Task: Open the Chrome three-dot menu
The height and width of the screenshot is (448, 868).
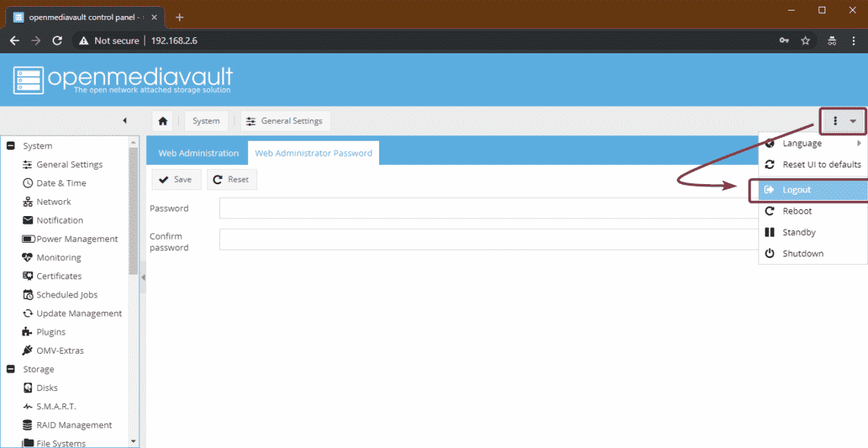Action: (853, 40)
